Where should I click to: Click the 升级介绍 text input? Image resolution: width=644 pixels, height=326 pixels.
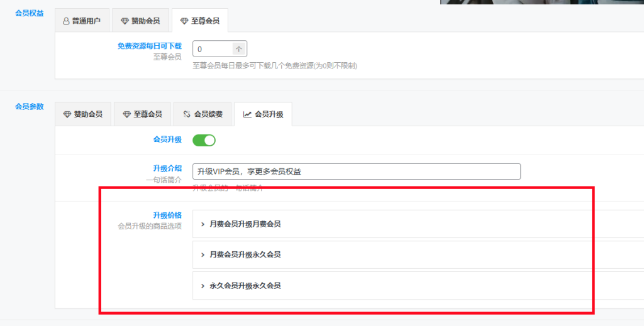pos(357,171)
